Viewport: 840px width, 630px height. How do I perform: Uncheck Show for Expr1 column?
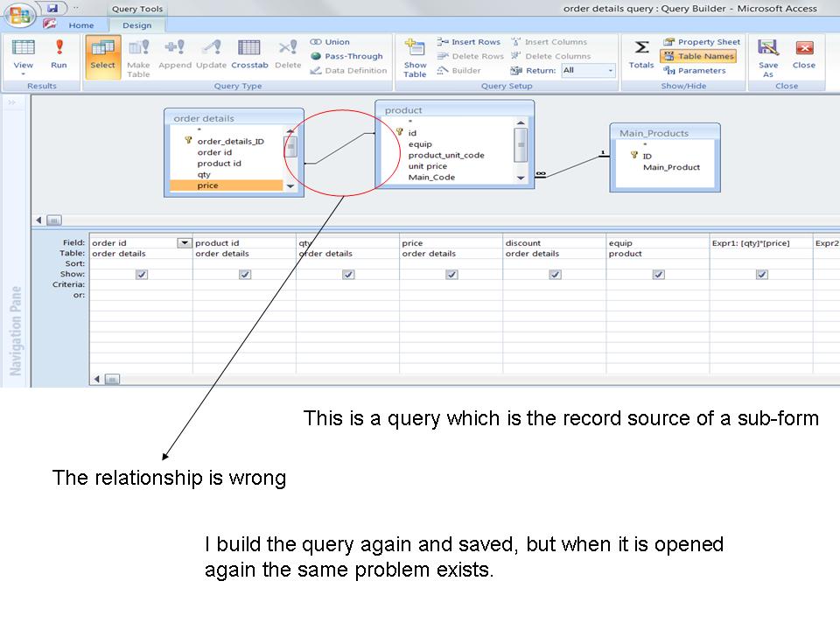tap(762, 274)
